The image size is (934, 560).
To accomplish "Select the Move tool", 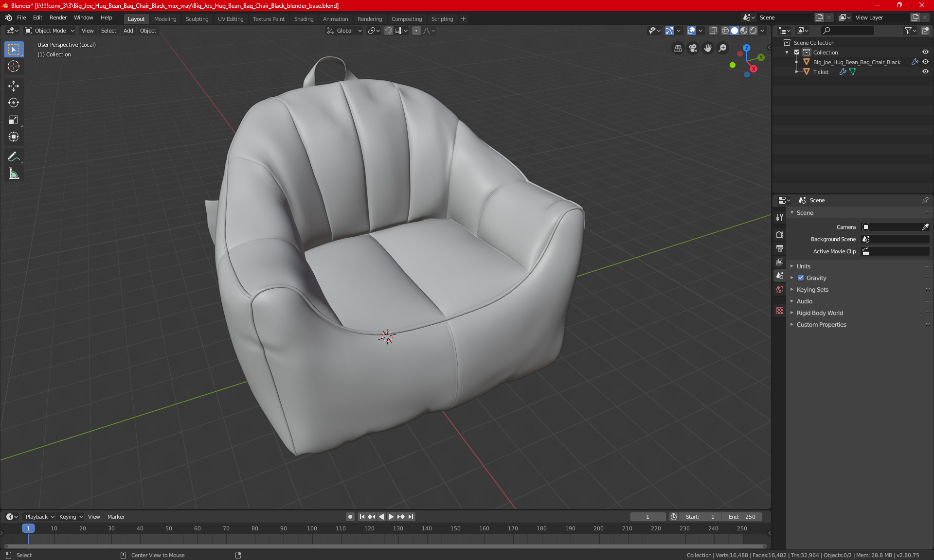I will pos(14,86).
